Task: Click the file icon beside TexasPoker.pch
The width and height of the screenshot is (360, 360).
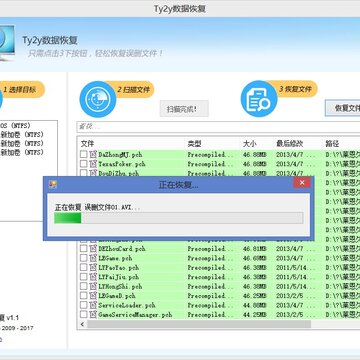Action: (x=93, y=164)
